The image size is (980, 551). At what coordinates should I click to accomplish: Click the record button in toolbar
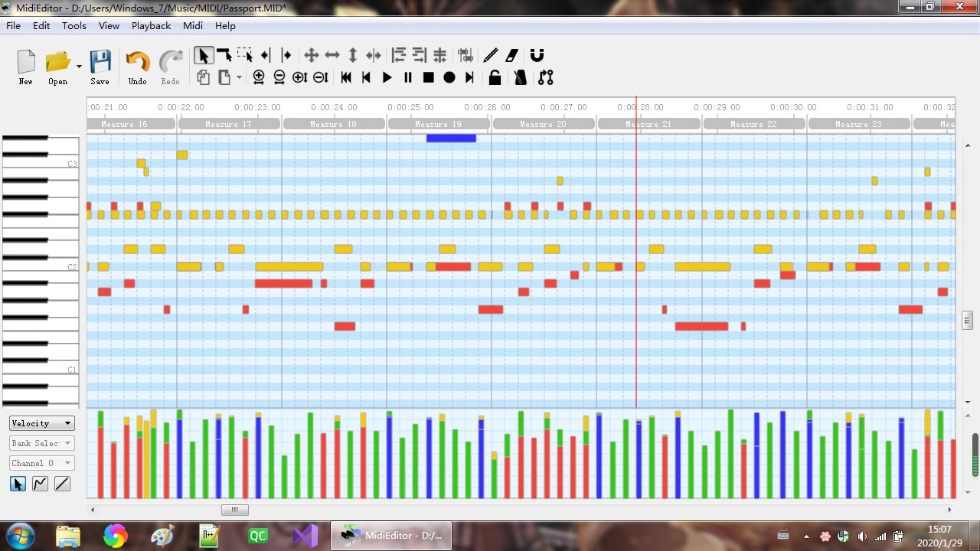click(x=449, y=77)
